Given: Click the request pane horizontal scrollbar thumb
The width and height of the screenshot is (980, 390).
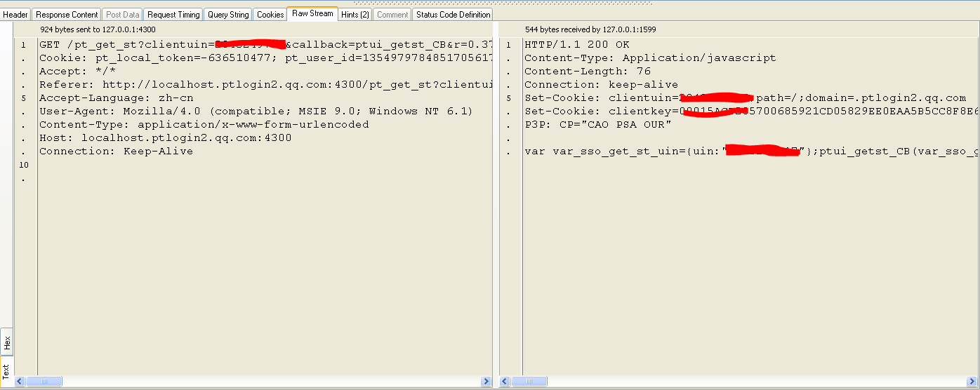Looking at the screenshot, I should coord(44,382).
